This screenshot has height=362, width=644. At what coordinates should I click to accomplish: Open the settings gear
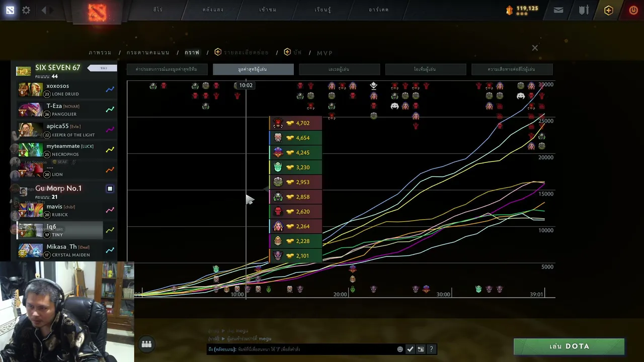[26, 10]
